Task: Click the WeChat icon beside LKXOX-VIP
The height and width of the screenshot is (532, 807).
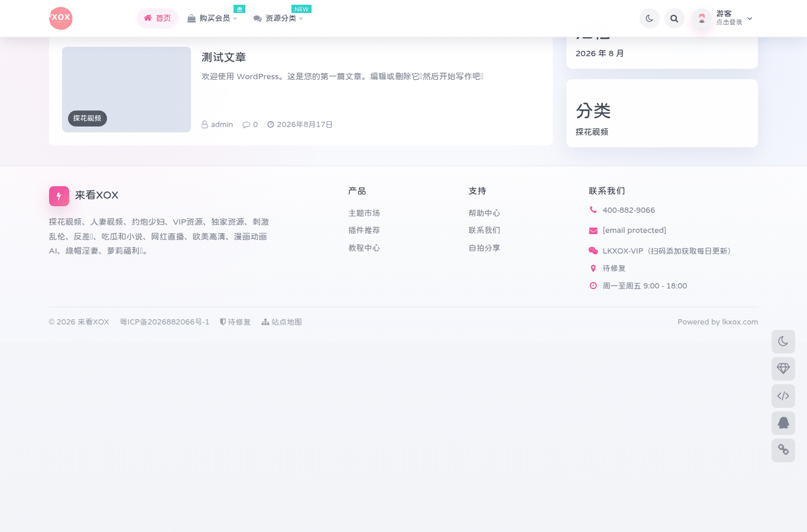Action: [593, 251]
